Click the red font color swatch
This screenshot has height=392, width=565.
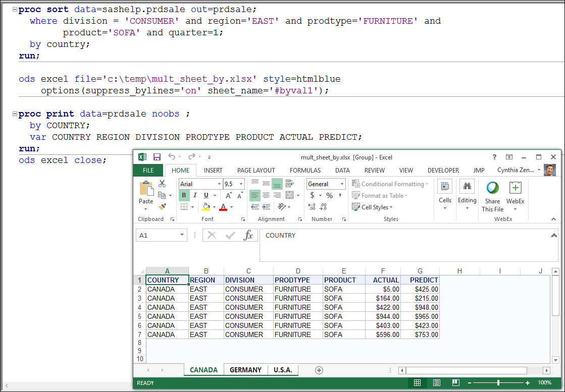pyautogui.click(x=223, y=207)
